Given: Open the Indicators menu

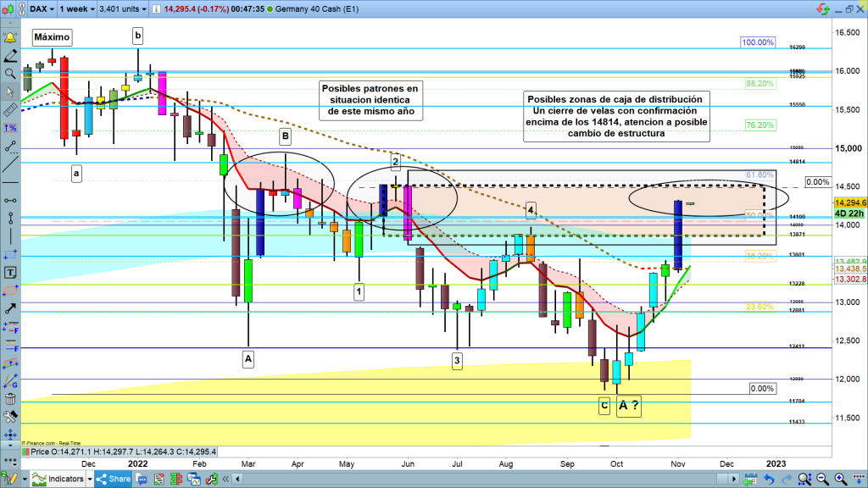Looking at the screenshot, I should click(62, 479).
